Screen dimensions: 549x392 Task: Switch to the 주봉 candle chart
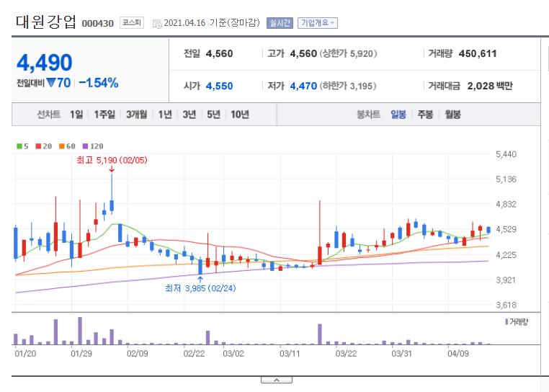click(x=425, y=114)
